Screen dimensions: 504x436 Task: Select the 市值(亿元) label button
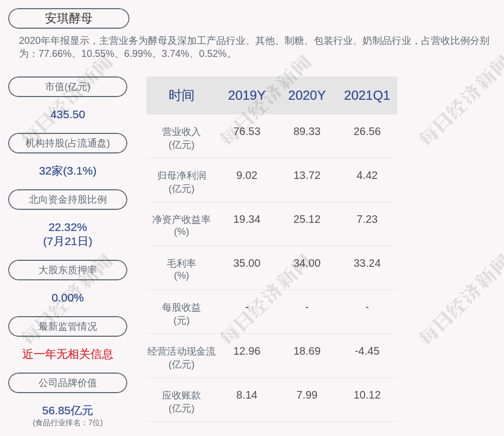[x=68, y=87]
